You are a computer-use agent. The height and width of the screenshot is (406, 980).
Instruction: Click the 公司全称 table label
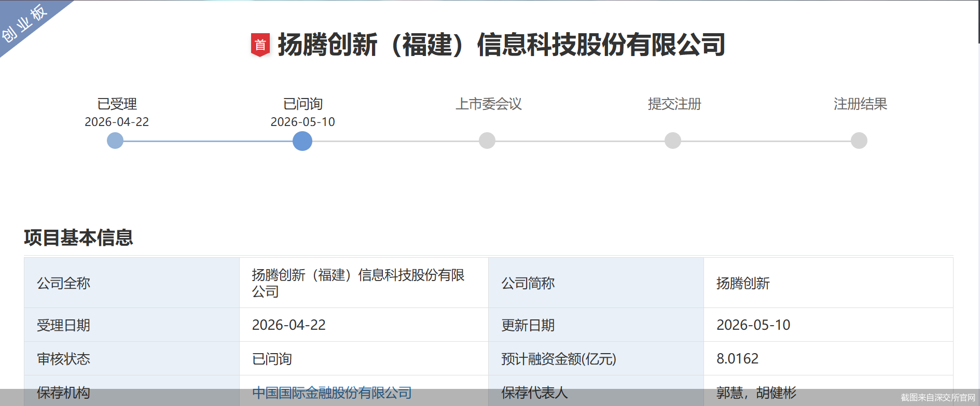64,283
